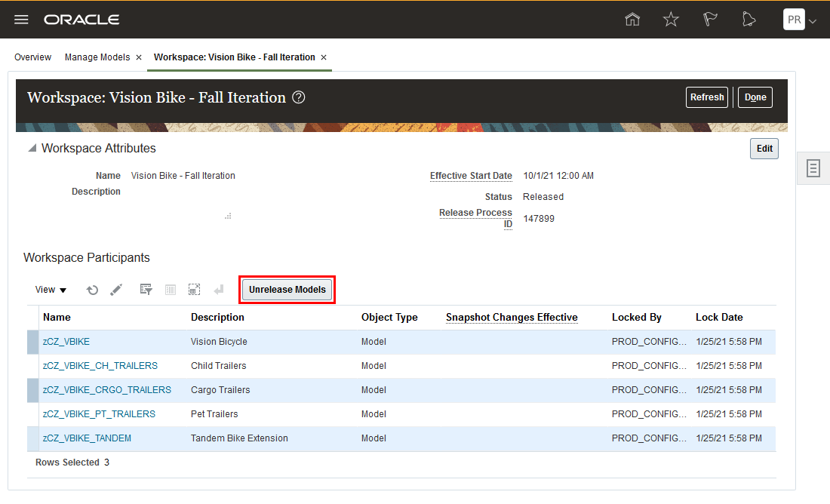
Task: Open the PR user avatar menu
Action: (794, 20)
